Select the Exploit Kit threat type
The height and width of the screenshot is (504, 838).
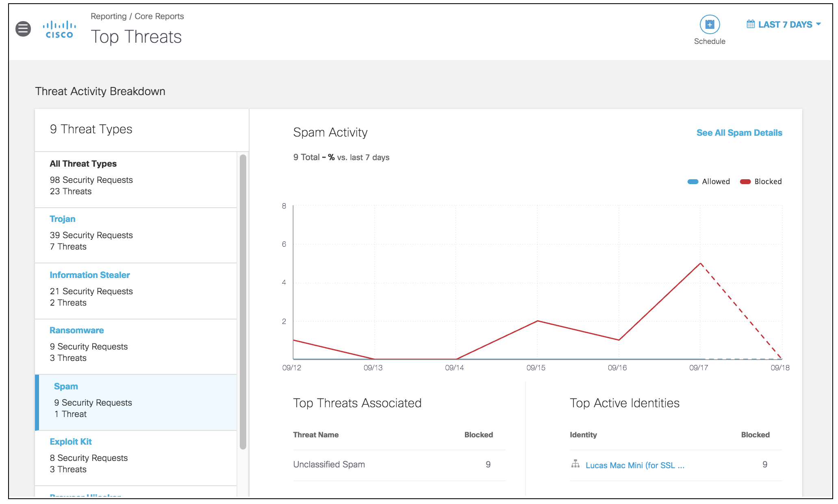click(136, 458)
